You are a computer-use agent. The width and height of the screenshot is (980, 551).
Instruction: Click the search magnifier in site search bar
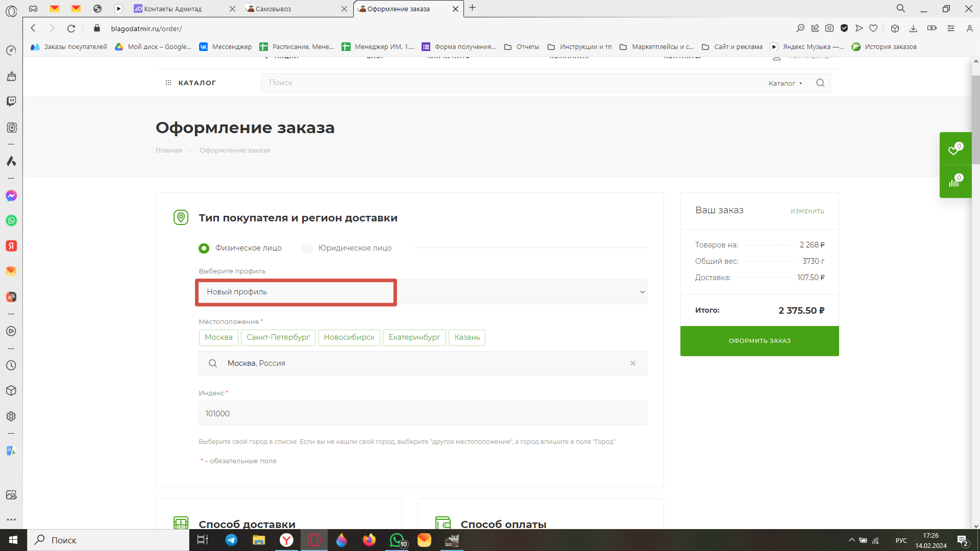tap(820, 83)
